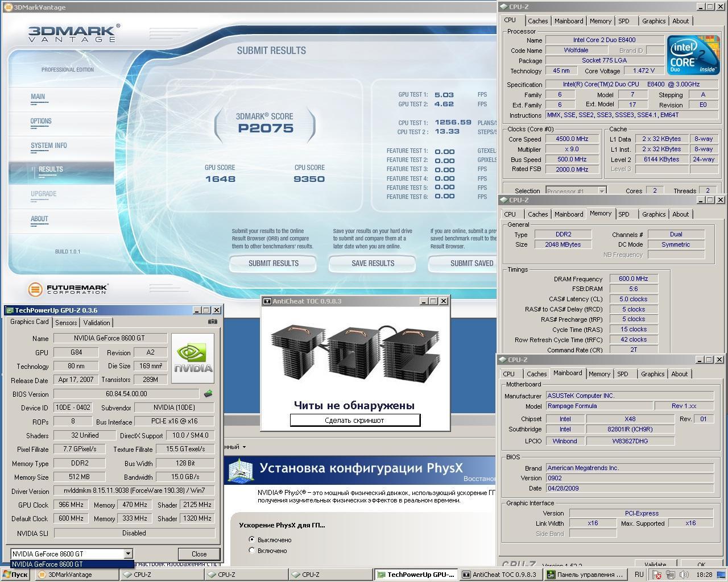728x582 pixels.
Task: Open the Processor selection dropdown in CPU-Z
Action: tap(602, 191)
